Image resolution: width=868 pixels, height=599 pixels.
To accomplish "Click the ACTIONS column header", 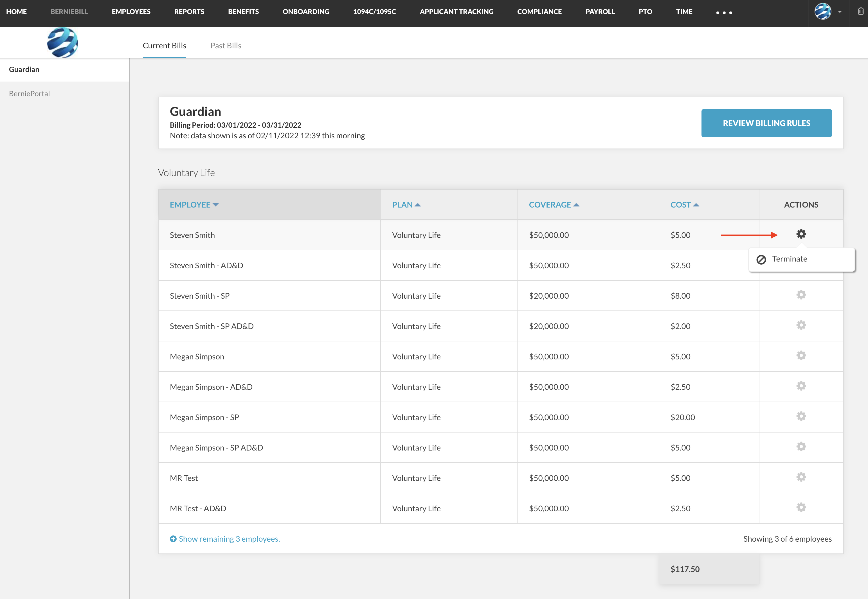I will click(x=801, y=205).
